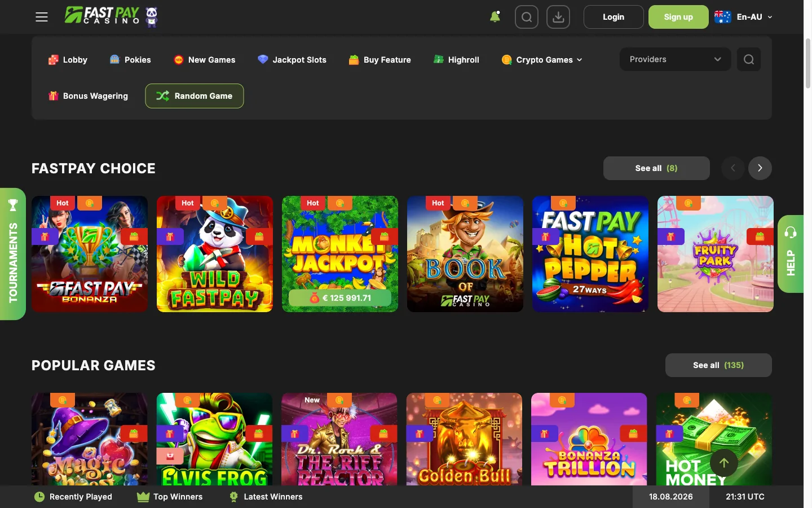
Task: Click the purple gift badge on Hot Money
Action: coord(669,433)
